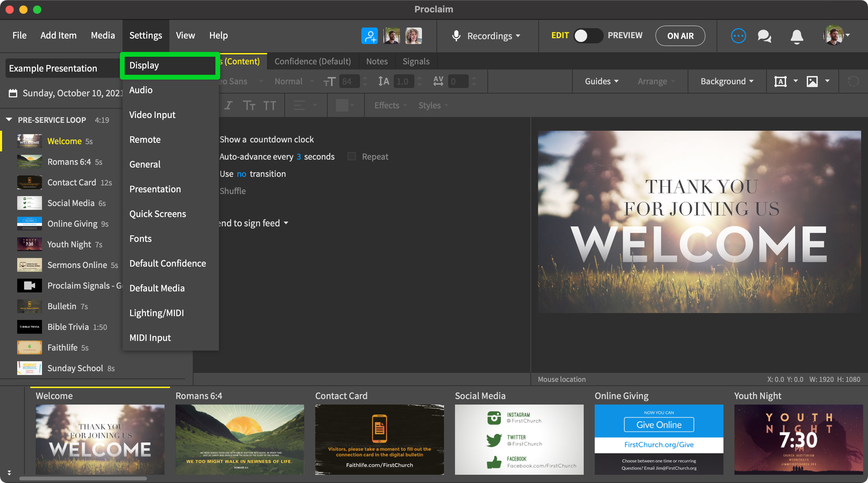Switch to Confidence (Default) tab
This screenshot has width=868, height=483.
tap(313, 61)
